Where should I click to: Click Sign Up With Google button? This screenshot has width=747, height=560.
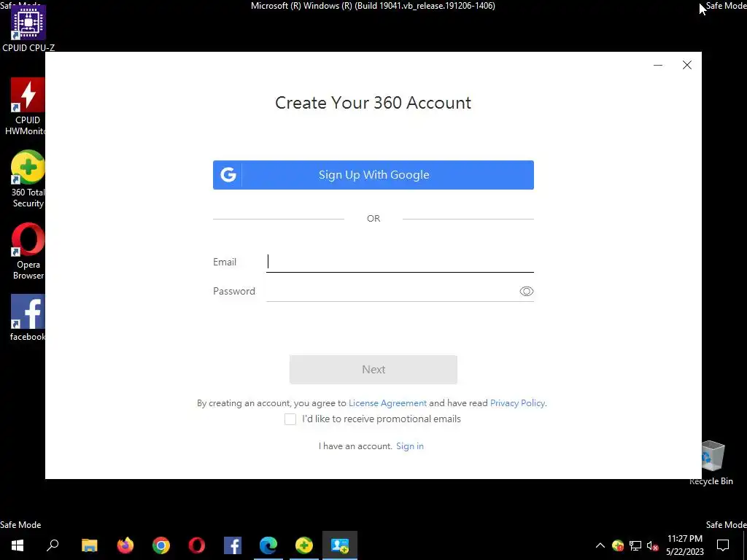373,175
